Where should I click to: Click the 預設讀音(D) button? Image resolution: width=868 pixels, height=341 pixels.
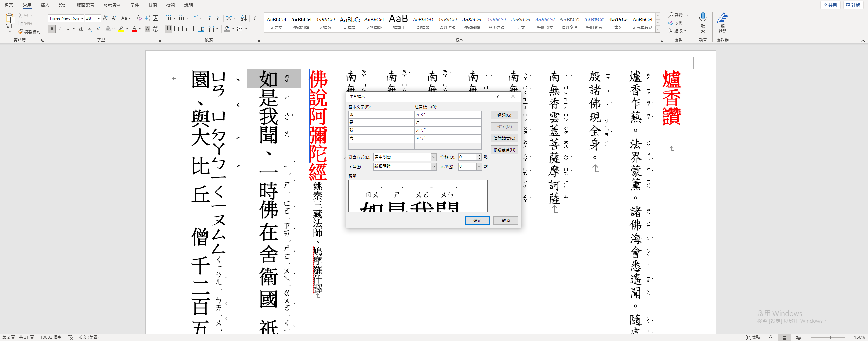click(x=504, y=150)
